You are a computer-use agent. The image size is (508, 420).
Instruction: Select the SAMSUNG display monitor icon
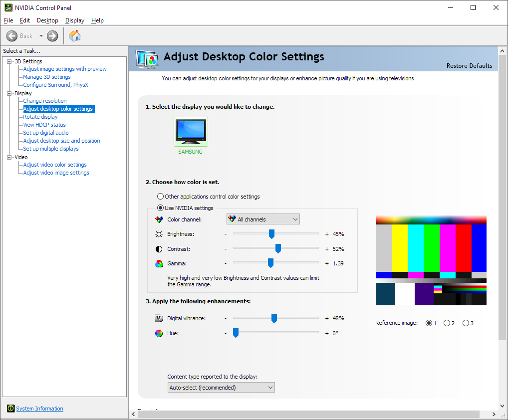click(191, 131)
